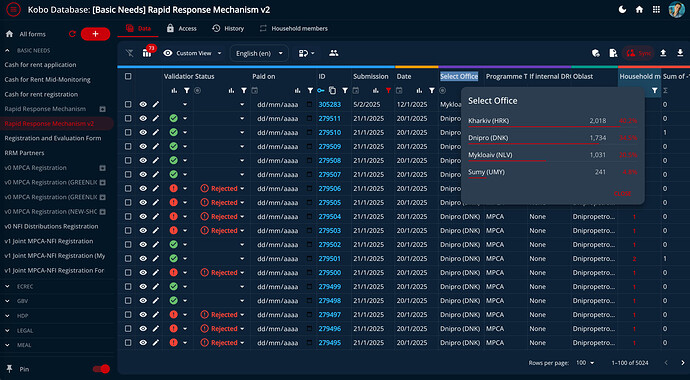Filter the ID column
690x380 pixels.
click(345, 91)
